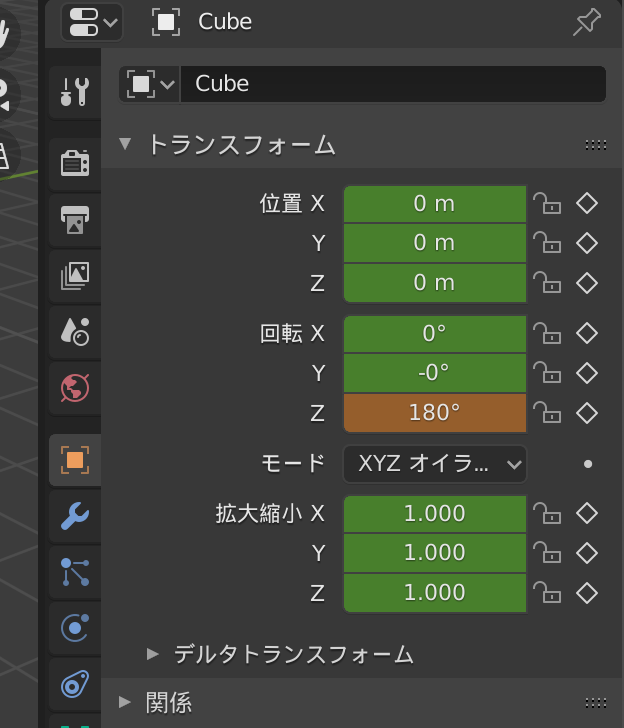Viewport: 624px width, 728px height.
Task: Open the Tool properties tab
Action: point(75,92)
